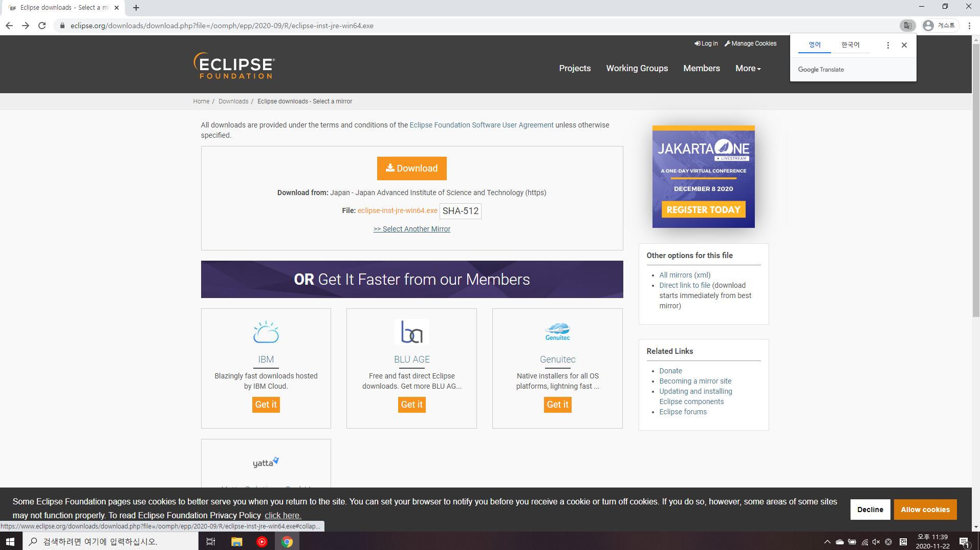Click the taskbar clock and date
The image size is (980, 550).
(x=932, y=541)
